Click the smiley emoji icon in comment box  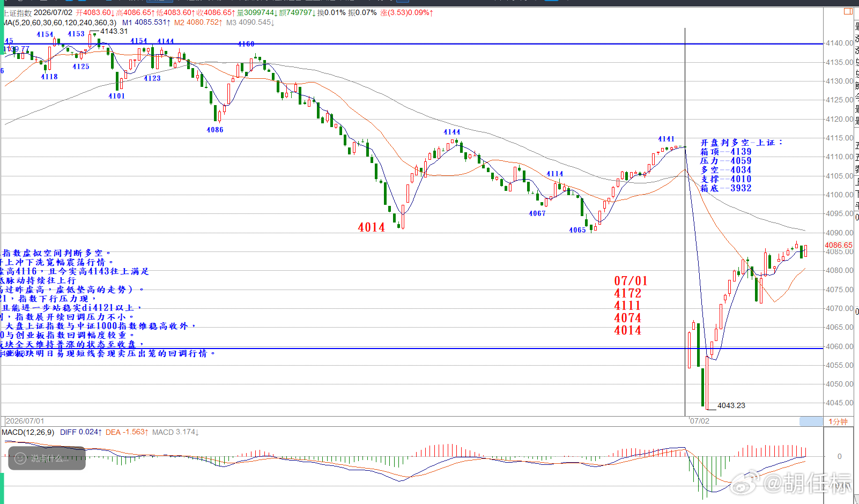[x=20, y=458]
